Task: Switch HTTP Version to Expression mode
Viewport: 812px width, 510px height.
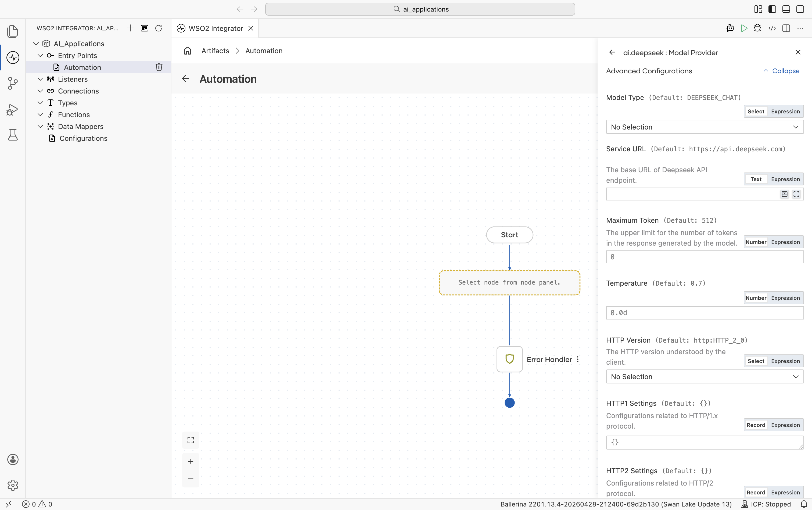Action: pyautogui.click(x=785, y=361)
